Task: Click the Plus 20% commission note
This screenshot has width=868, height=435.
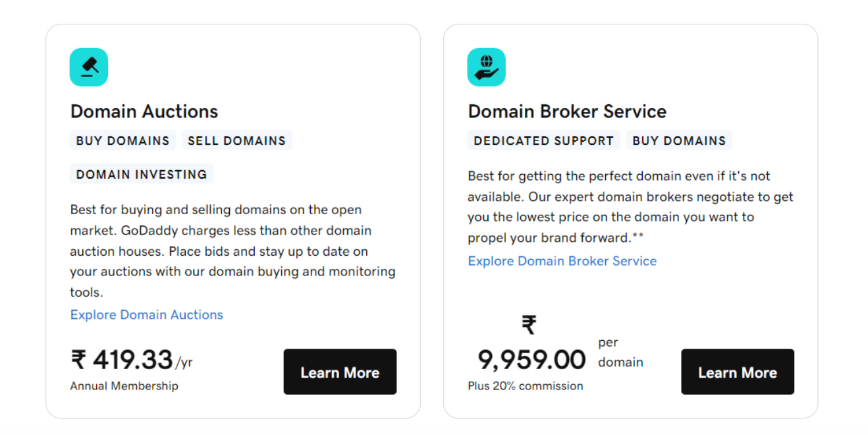Action: coord(525,386)
